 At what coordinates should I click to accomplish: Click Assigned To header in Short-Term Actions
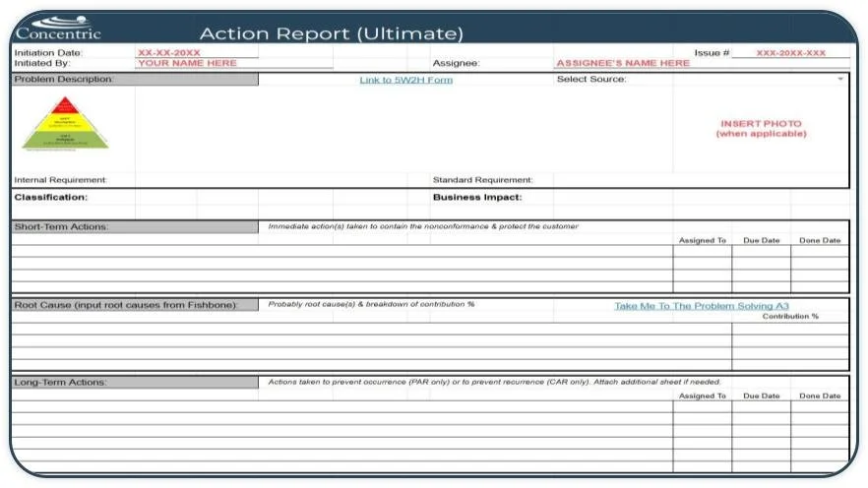point(702,241)
